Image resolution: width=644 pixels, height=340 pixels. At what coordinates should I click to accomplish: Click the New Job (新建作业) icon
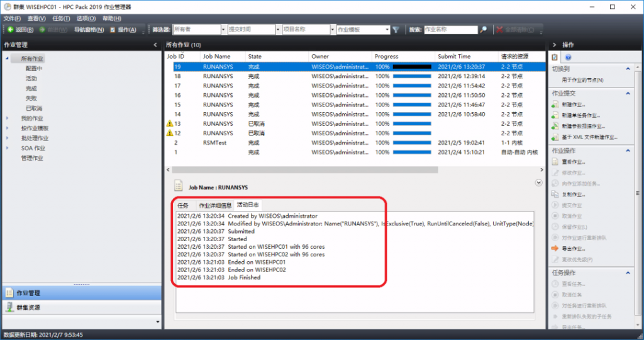pyautogui.click(x=555, y=105)
